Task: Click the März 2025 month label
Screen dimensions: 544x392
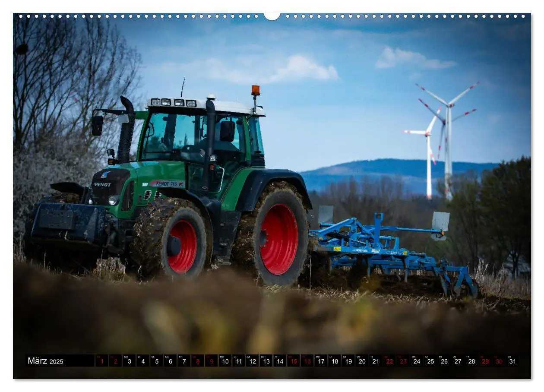Action: coord(45,361)
